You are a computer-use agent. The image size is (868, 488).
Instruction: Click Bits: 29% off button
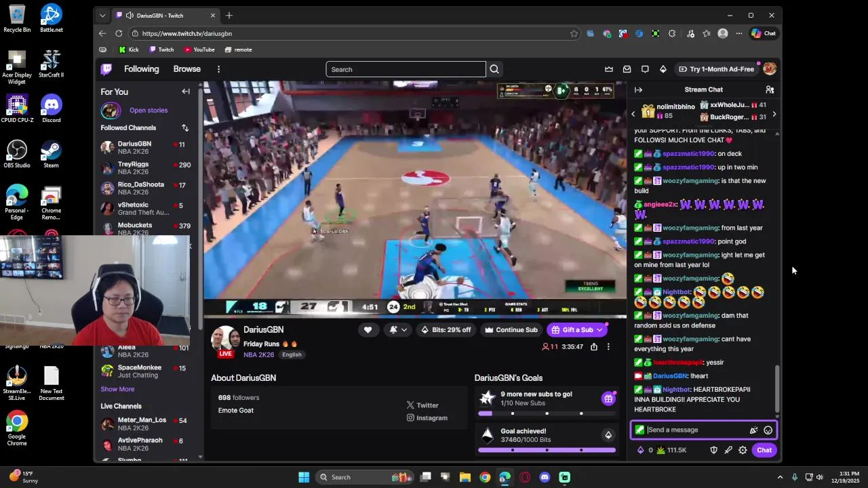(x=446, y=330)
